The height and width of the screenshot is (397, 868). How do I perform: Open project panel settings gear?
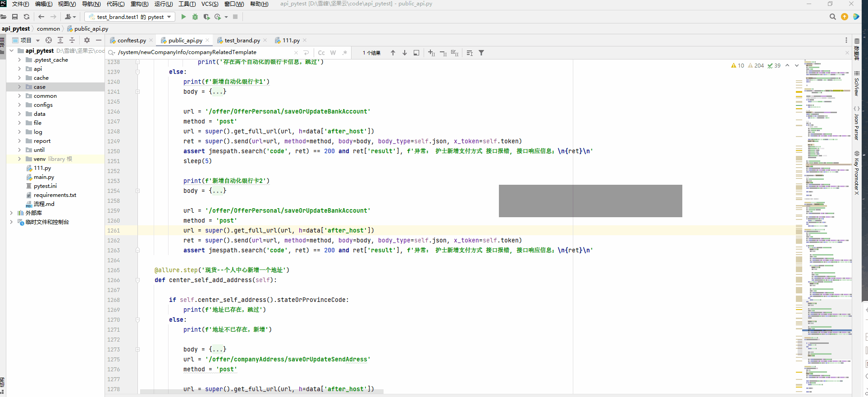pos(87,40)
